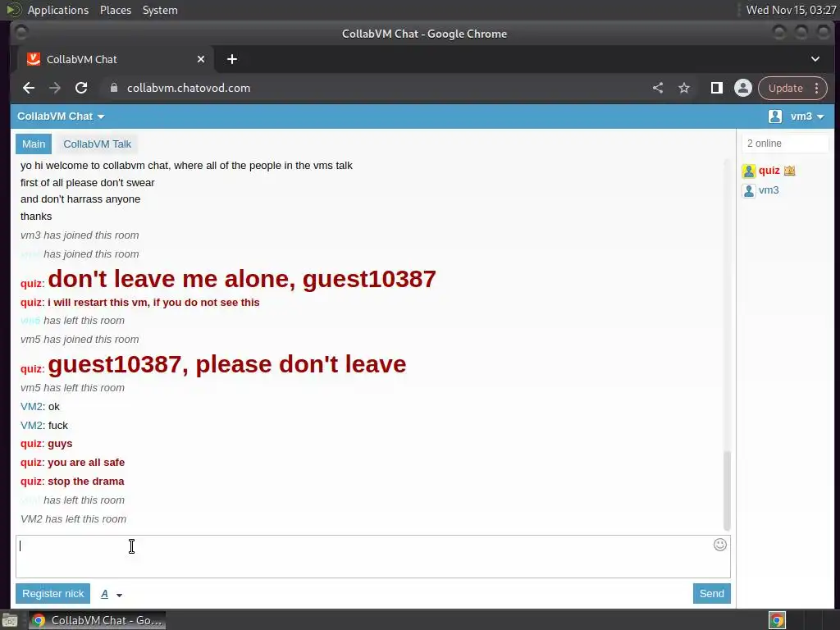Click text 'first of all please don't swear'
The height and width of the screenshot is (630, 840).
(x=87, y=183)
